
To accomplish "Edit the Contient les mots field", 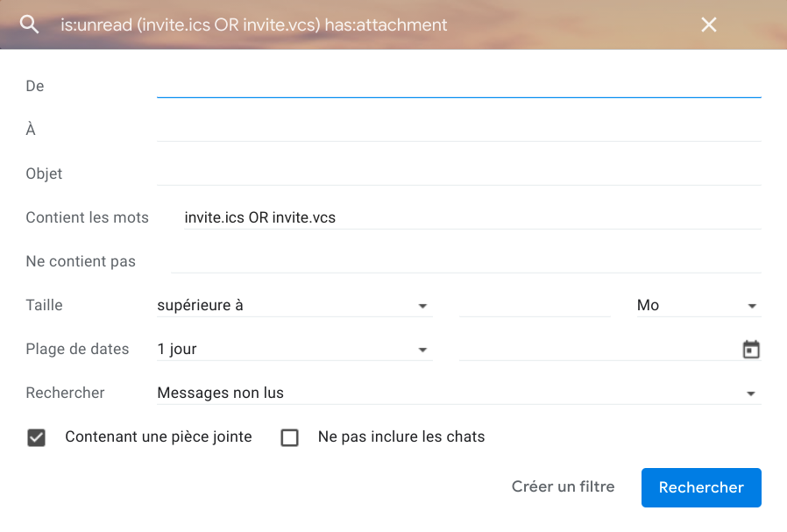I will [x=472, y=217].
